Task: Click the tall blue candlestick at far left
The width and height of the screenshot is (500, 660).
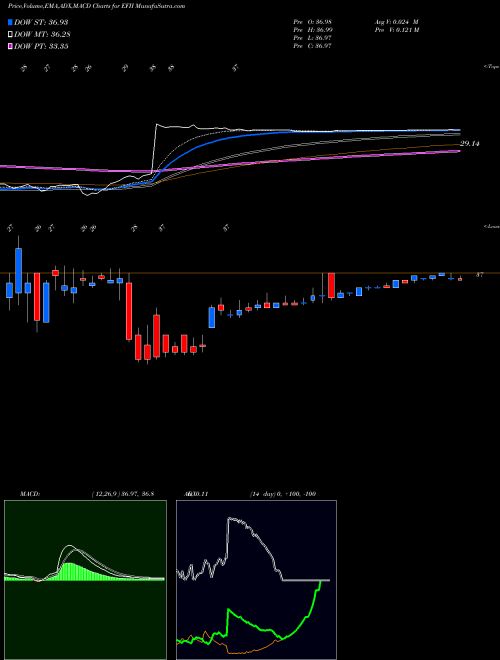Action: coord(19,270)
